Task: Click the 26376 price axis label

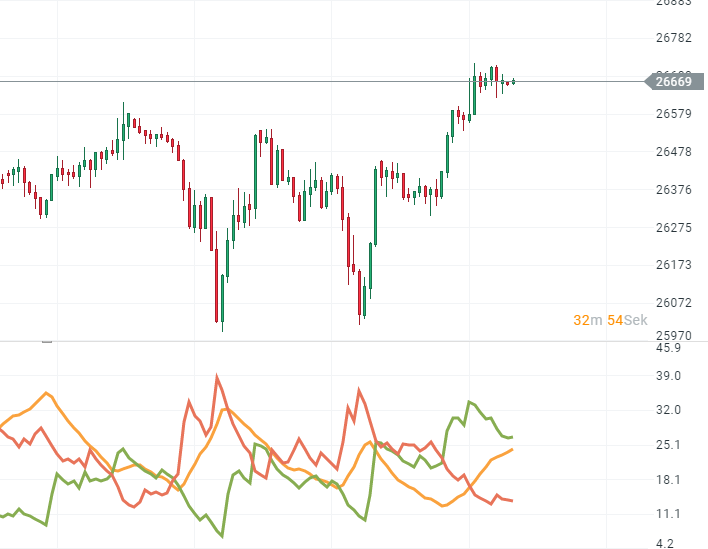Action: coord(673,190)
